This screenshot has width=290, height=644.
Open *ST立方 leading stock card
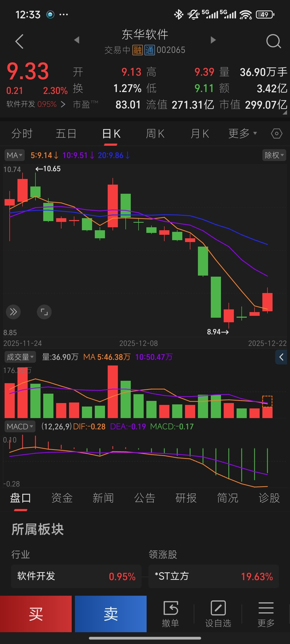(214, 576)
